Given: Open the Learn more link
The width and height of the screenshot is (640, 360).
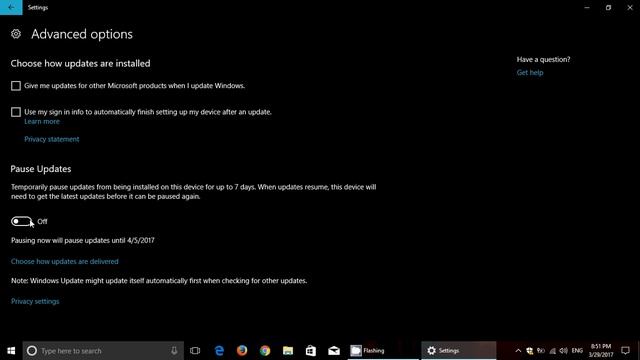Looking at the screenshot, I should (42, 122).
